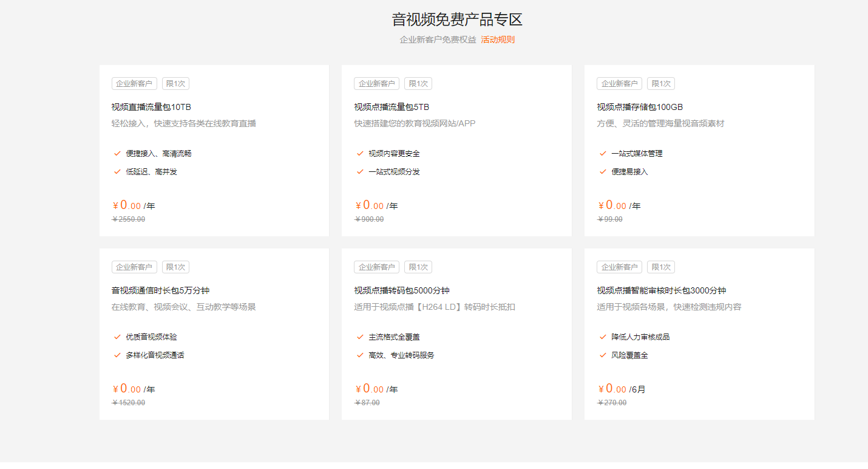Open the 活动规则 link
The width and height of the screenshot is (868, 469).
(x=498, y=40)
